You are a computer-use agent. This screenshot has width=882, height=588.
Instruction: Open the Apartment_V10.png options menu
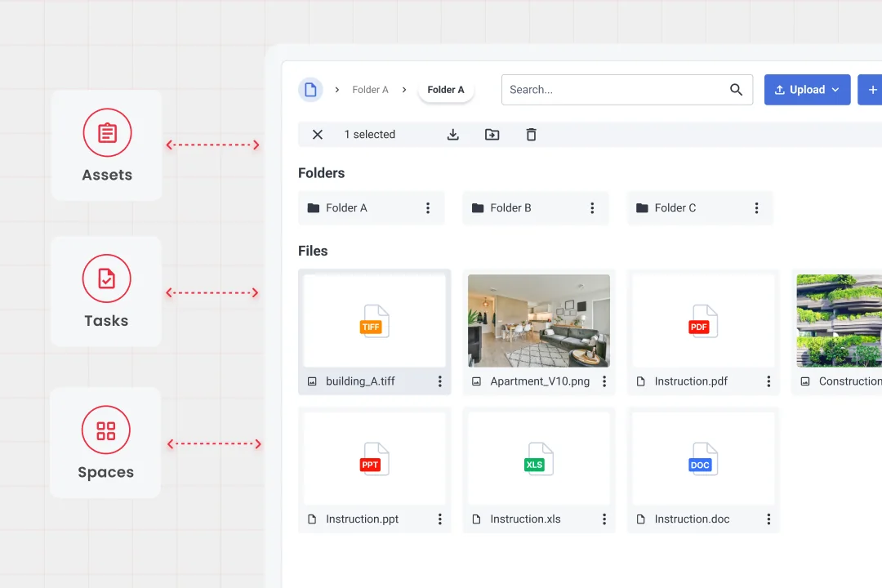coord(604,381)
